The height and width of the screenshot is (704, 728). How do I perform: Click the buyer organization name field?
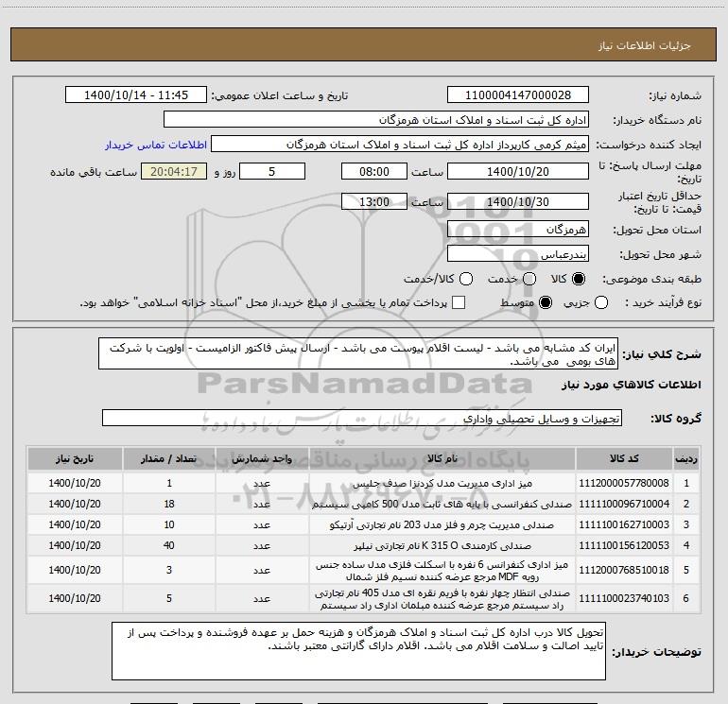[376, 120]
